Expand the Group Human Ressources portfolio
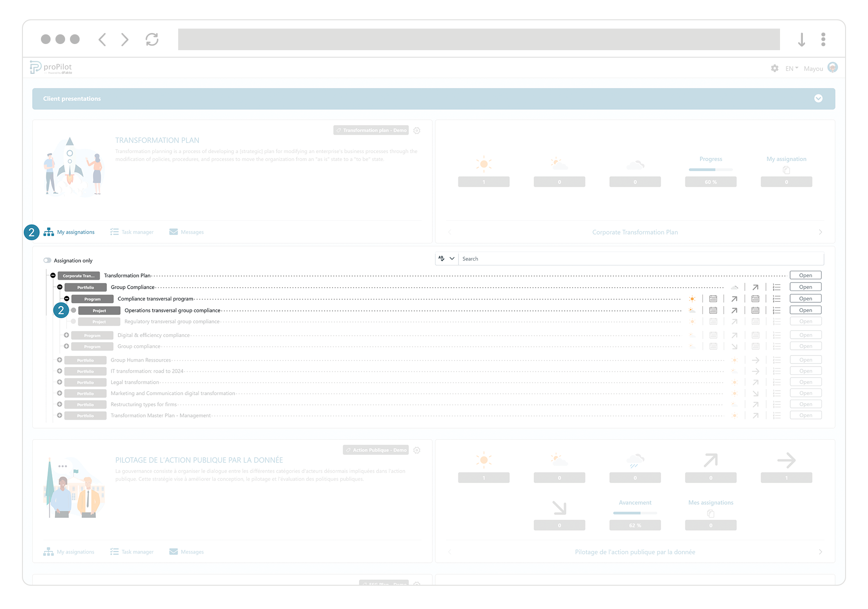This screenshot has height=609, width=868. pos(60,360)
